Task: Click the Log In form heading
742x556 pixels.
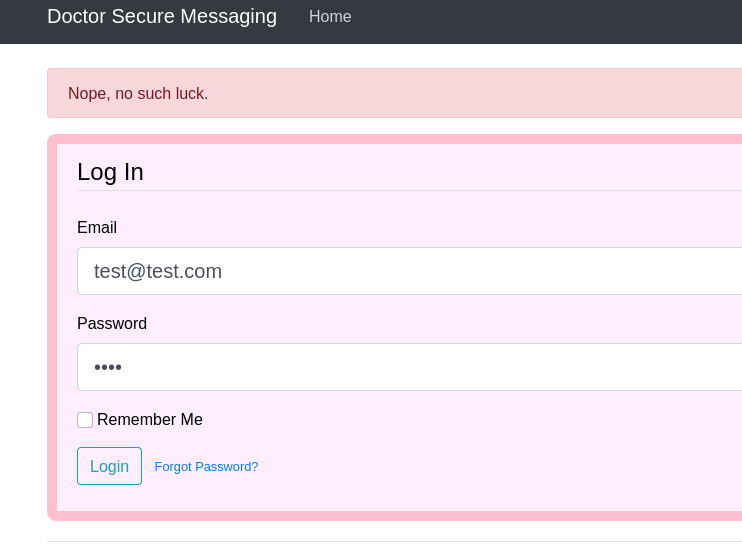Action: (x=110, y=172)
